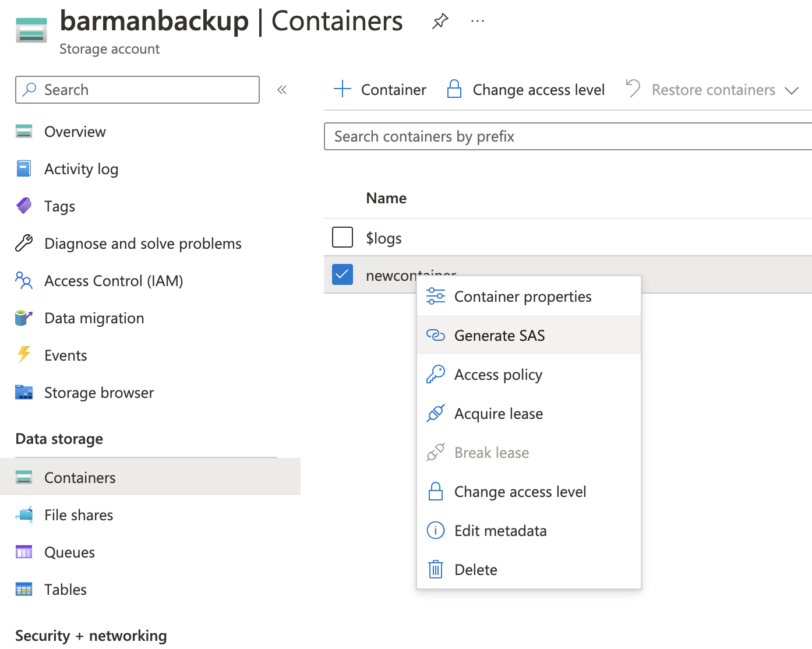Click the Access Control (IAM) people icon
812x649 pixels.
click(24, 281)
